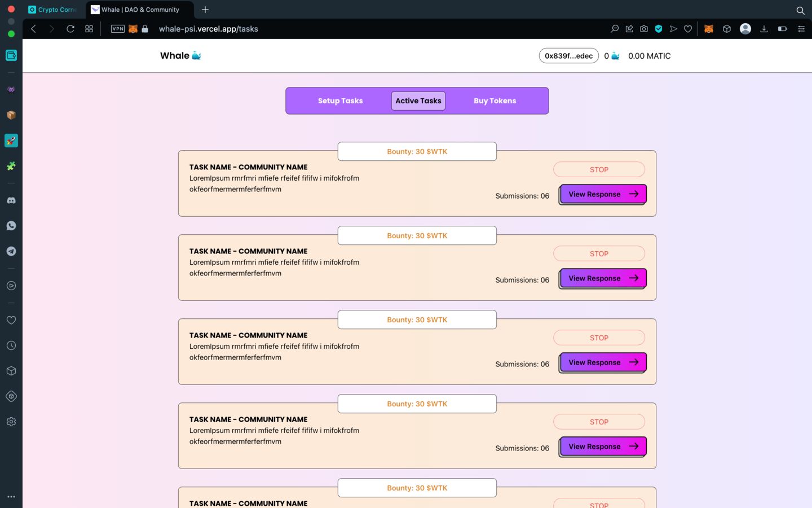Image resolution: width=812 pixels, height=508 pixels.
Task: Select the Whale DAO & Community tab
Action: [x=140, y=10]
